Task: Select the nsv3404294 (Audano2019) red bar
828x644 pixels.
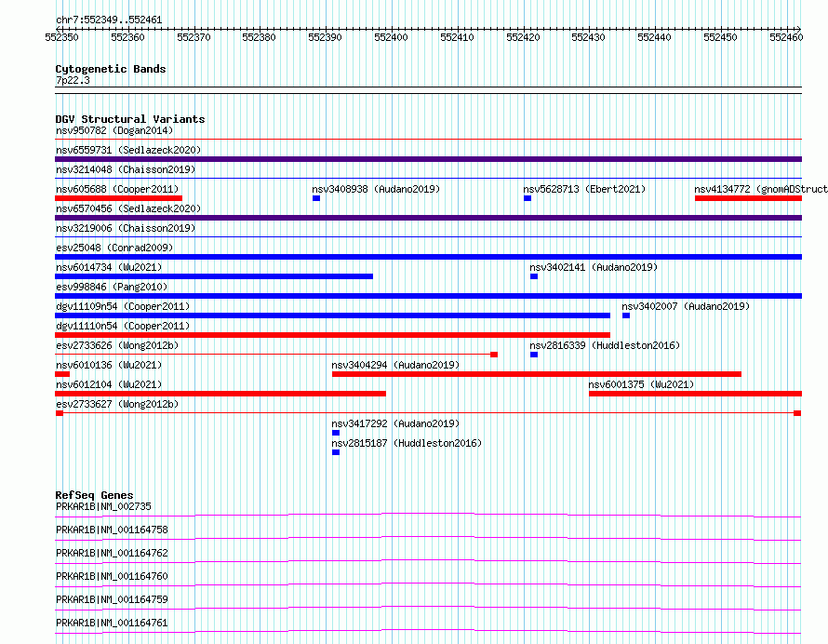Action: point(537,374)
